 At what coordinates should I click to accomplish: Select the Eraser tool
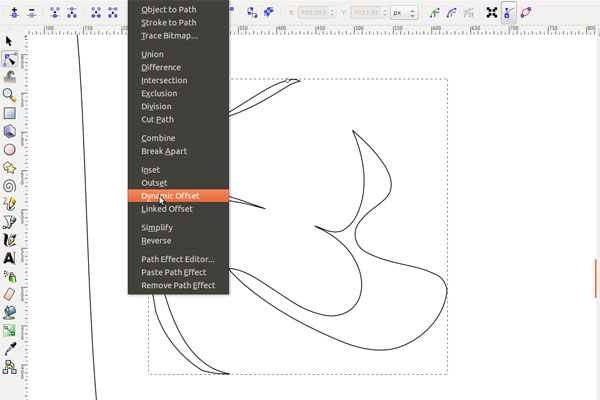[x=10, y=294]
